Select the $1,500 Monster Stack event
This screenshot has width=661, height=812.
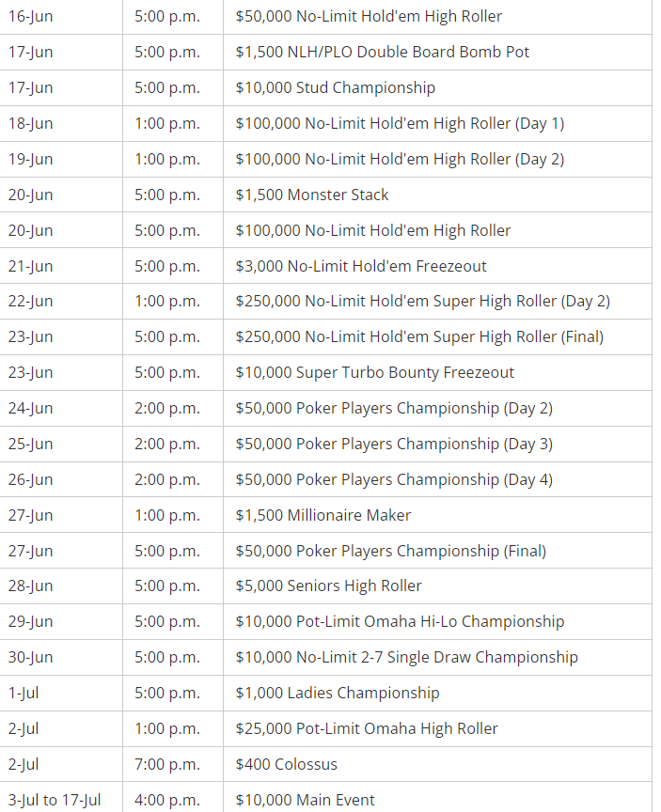click(311, 195)
